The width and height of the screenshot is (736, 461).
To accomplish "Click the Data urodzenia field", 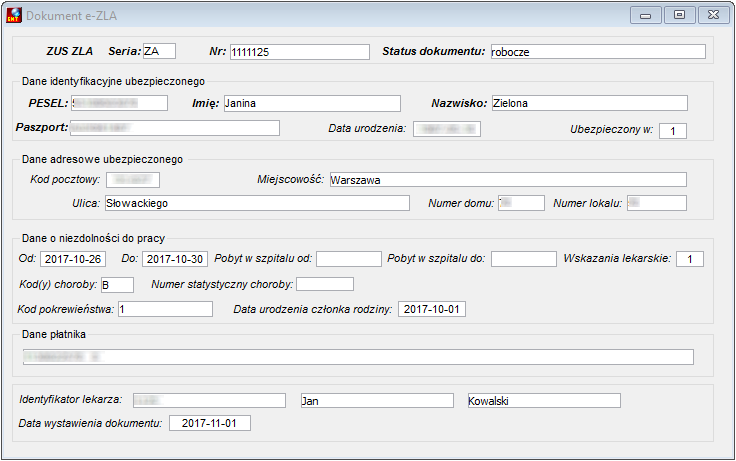I will pos(447,129).
